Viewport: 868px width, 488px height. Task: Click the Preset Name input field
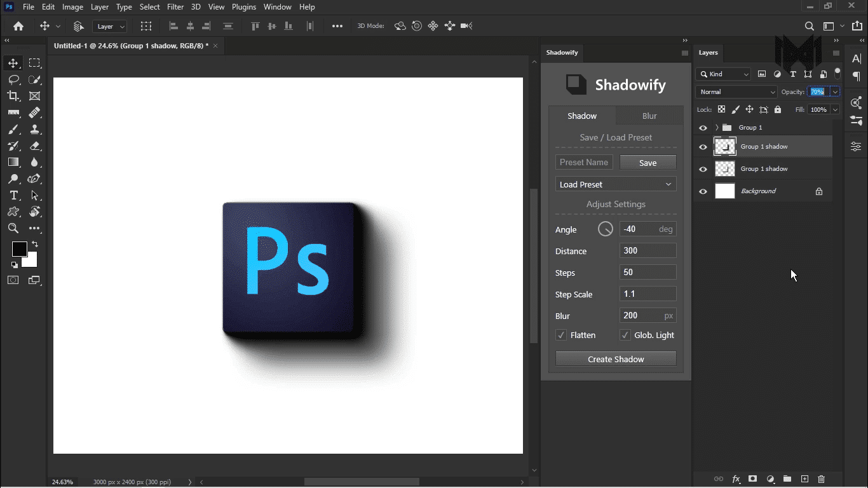(584, 162)
